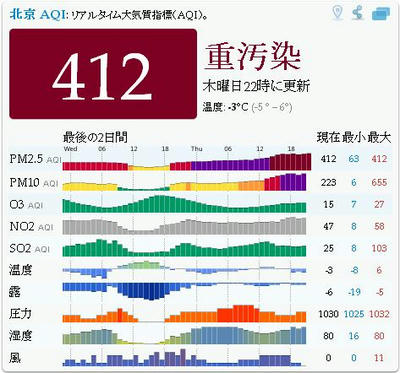This screenshot has height=373, width=400.
Task: Click the pressure minimum value 1025
Action: pyautogui.click(x=354, y=314)
